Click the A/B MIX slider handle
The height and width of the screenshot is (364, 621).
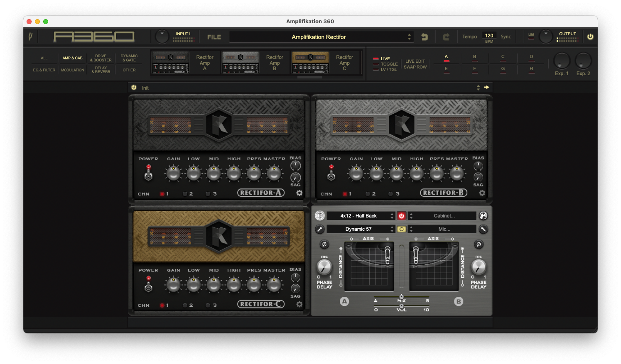point(401,296)
